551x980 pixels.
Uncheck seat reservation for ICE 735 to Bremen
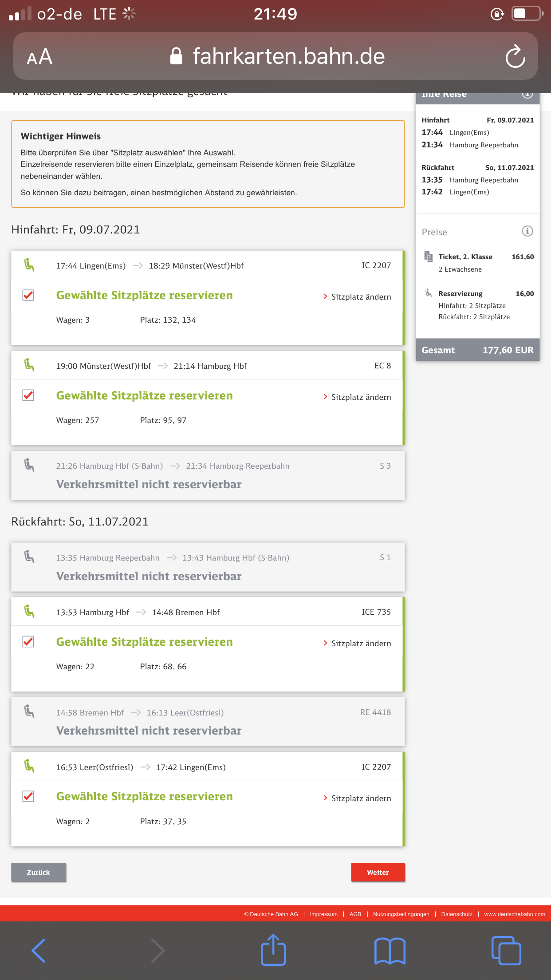click(28, 642)
